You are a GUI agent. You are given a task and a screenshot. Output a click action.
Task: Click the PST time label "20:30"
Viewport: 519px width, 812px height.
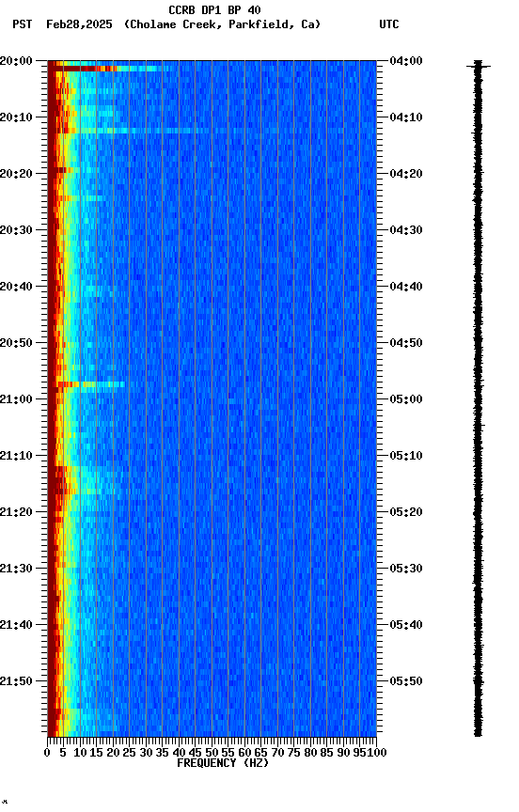(16, 230)
